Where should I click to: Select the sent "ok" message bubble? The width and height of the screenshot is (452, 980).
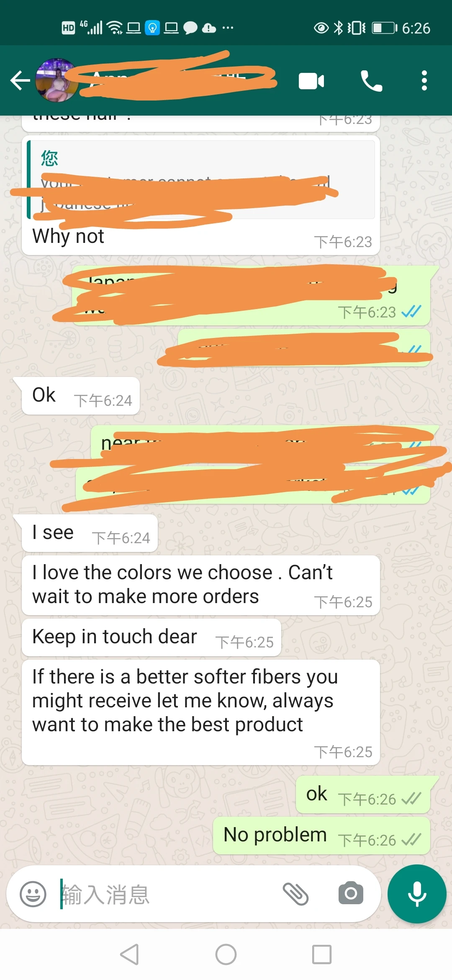(x=363, y=795)
